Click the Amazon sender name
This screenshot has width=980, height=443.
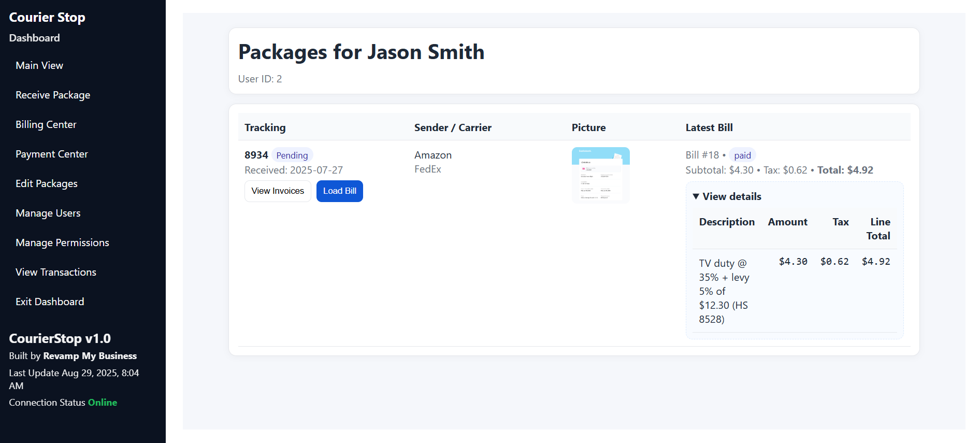(433, 155)
